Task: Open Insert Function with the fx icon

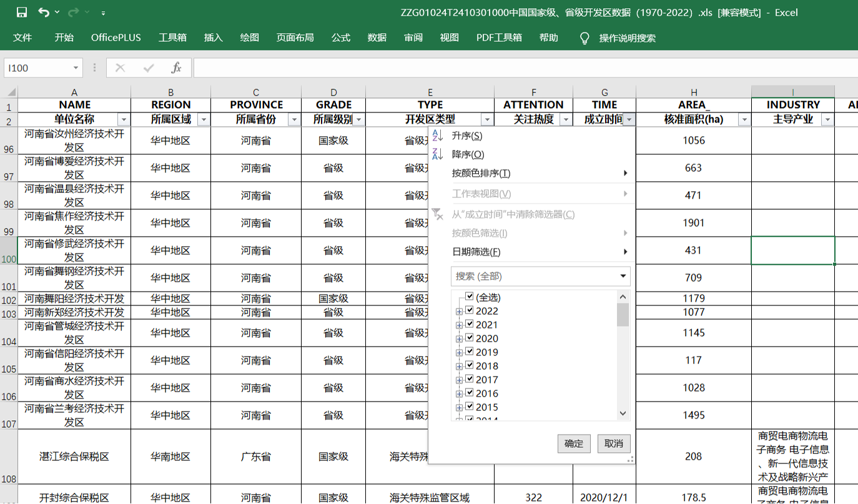Action: pos(176,68)
